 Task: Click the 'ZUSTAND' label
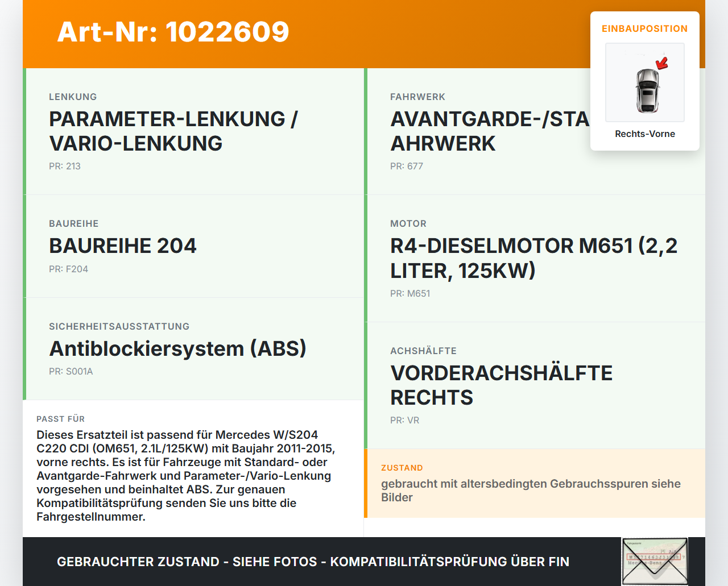click(x=402, y=468)
